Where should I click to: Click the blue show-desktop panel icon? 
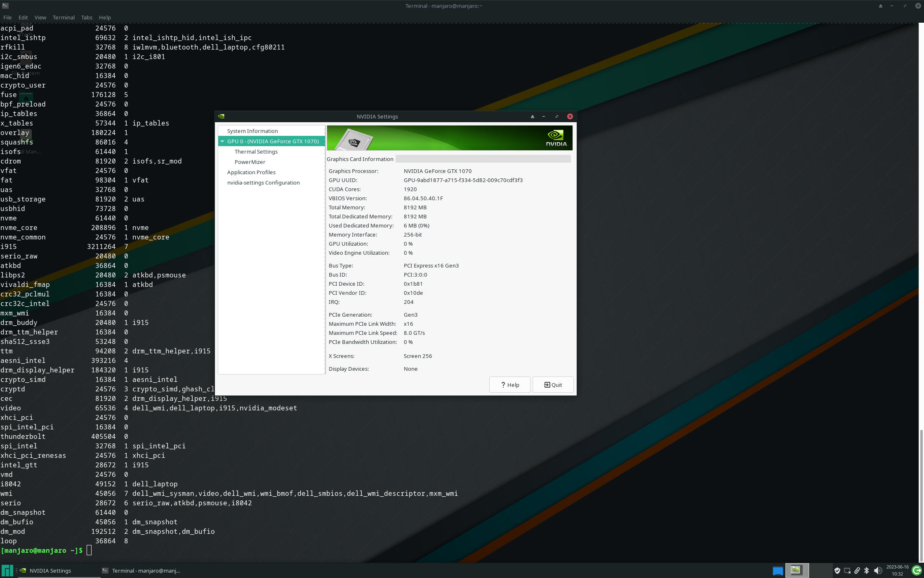(778, 571)
